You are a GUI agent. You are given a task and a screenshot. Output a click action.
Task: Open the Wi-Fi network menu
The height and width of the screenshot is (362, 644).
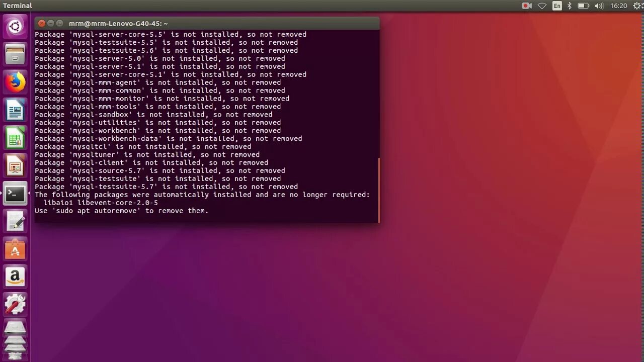tap(542, 6)
